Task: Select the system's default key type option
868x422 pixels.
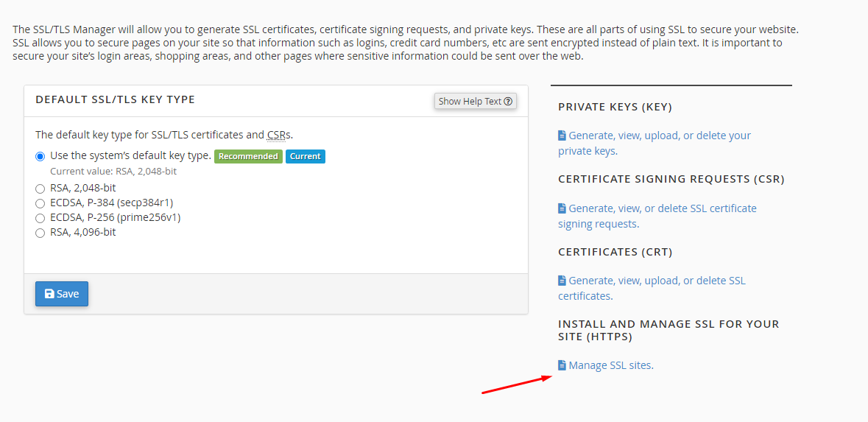Action: [x=40, y=156]
